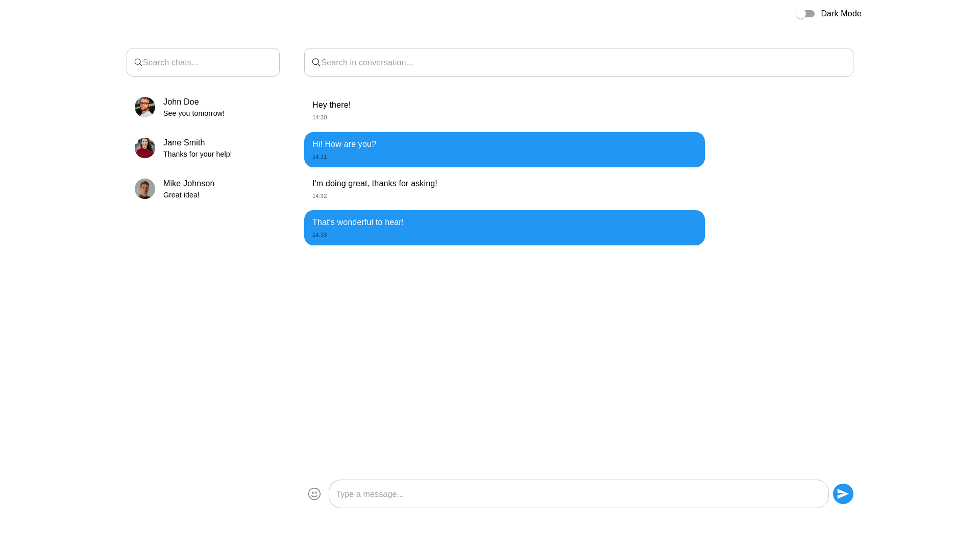
Task: Click 'I'm doing great, thanks for asking!' message
Action: coord(375,184)
